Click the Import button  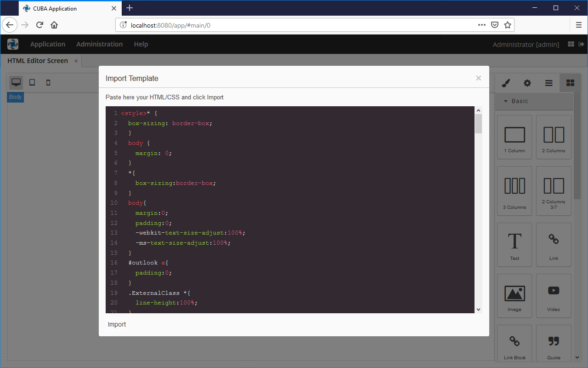pyautogui.click(x=117, y=324)
